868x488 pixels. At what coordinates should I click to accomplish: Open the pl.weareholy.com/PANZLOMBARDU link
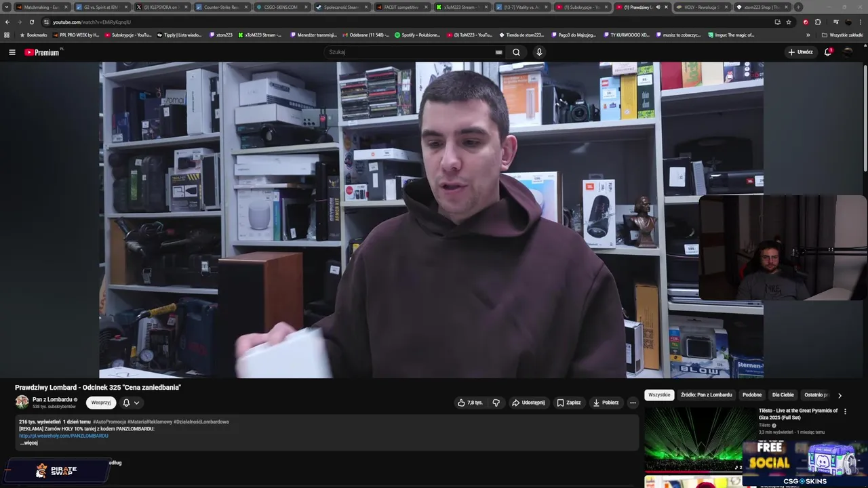pyautogui.click(x=64, y=436)
